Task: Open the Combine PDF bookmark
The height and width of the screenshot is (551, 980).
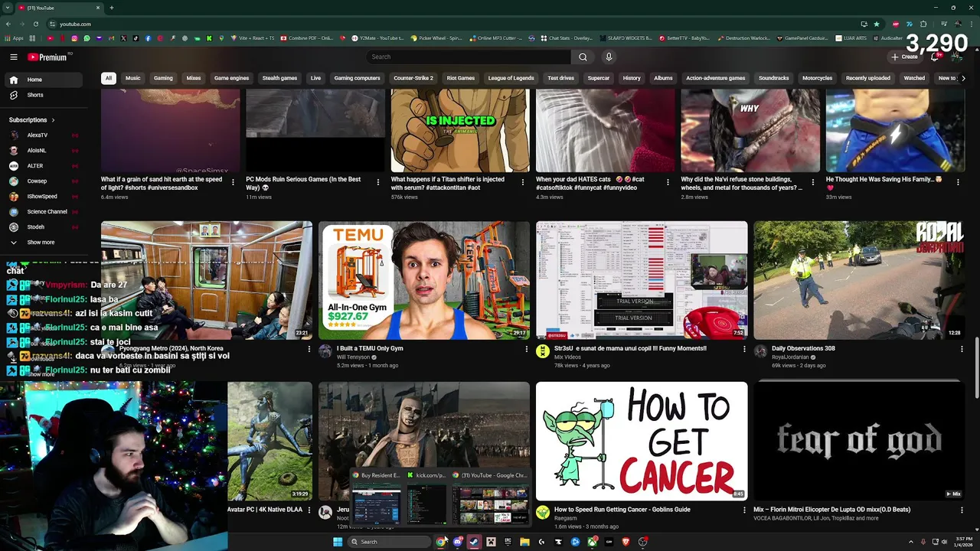Action: [x=307, y=37]
